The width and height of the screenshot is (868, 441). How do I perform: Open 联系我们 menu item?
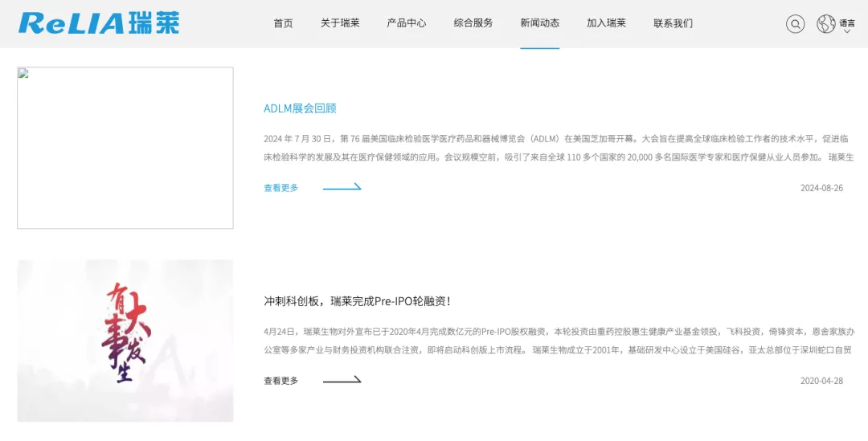[674, 23]
